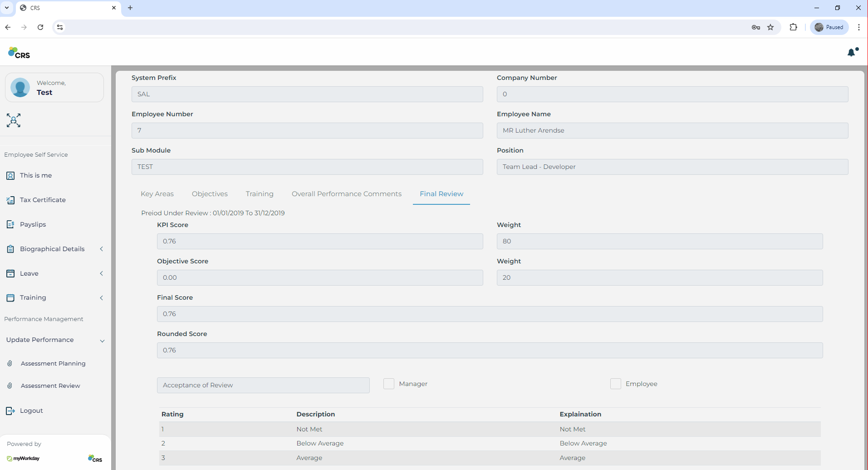Click the notification bell icon

852,53
